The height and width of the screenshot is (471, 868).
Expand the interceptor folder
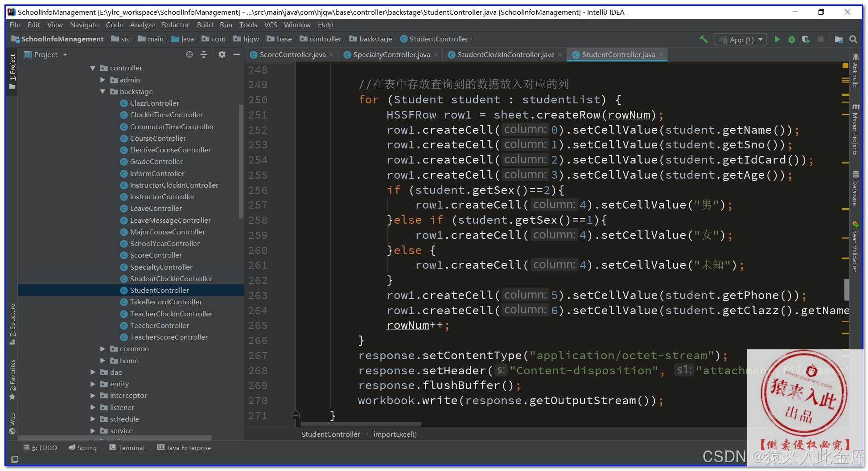pyautogui.click(x=93, y=395)
